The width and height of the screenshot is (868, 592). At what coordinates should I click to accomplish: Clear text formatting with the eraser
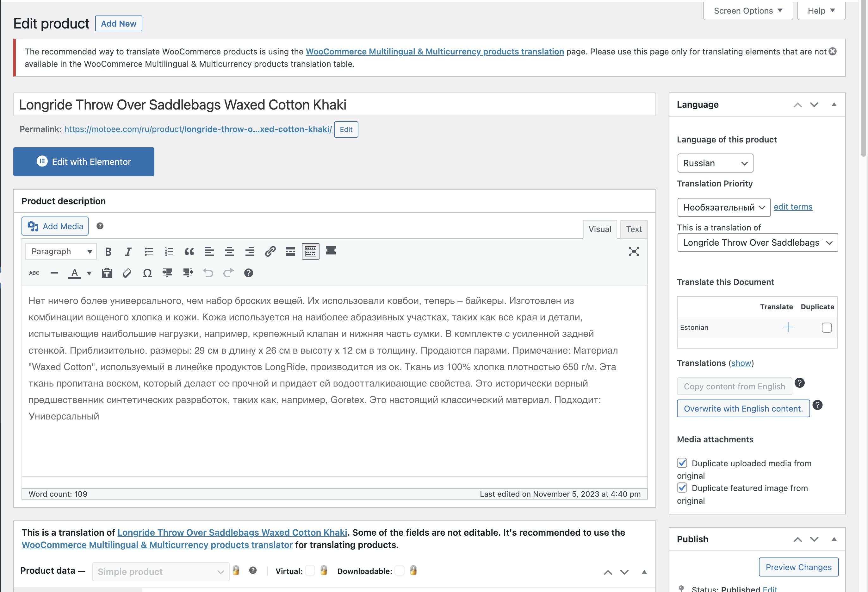tap(127, 273)
